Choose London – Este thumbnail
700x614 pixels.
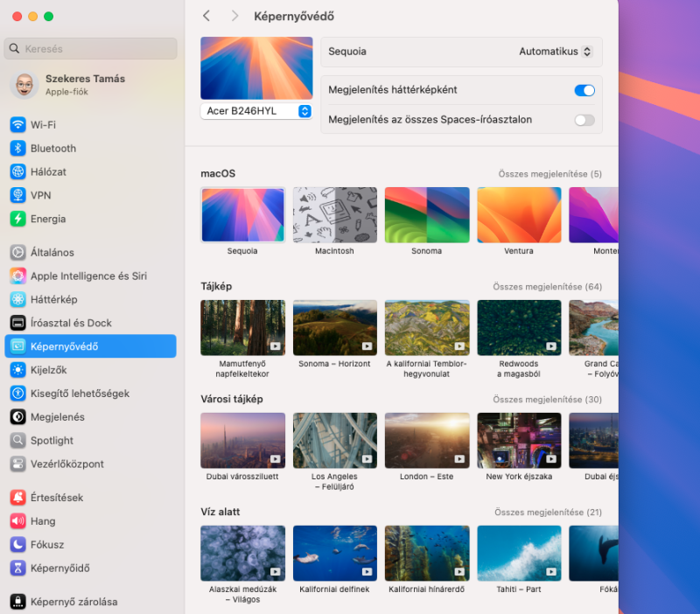[x=427, y=441]
